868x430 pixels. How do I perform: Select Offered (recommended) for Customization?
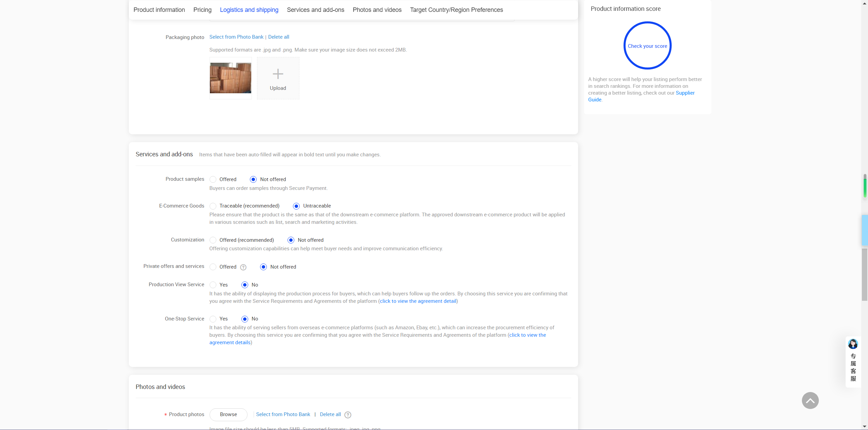click(x=213, y=240)
